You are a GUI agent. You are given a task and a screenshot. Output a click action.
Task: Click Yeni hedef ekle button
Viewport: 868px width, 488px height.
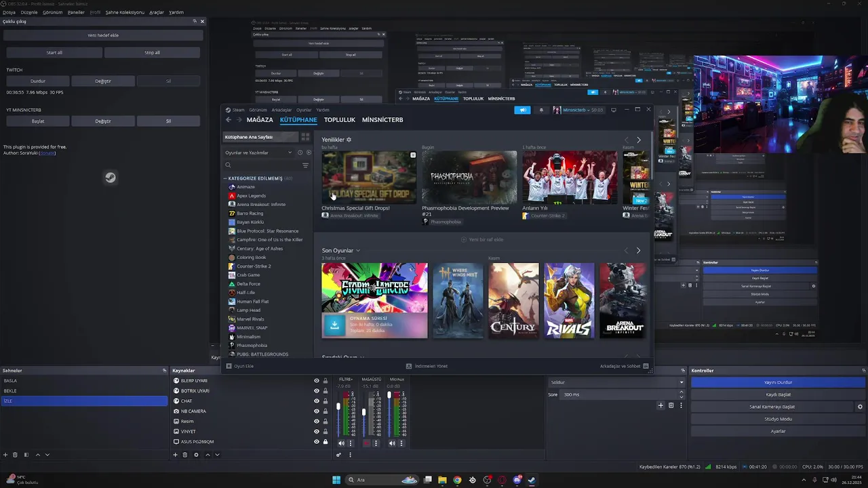103,35
